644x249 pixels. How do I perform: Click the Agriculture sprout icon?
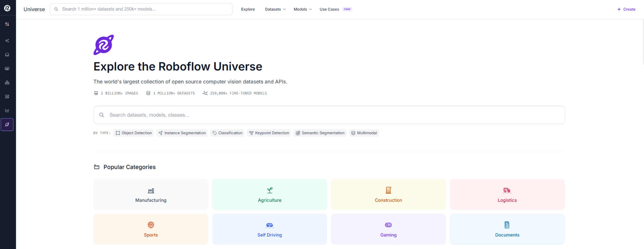click(x=270, y=190)
